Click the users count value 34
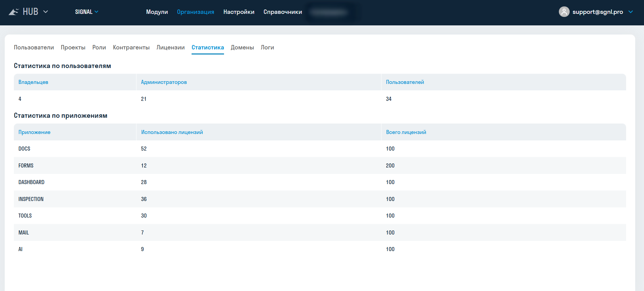Image resolution: width=644 pixels, height=291 pixels. [x=389, y=99]
